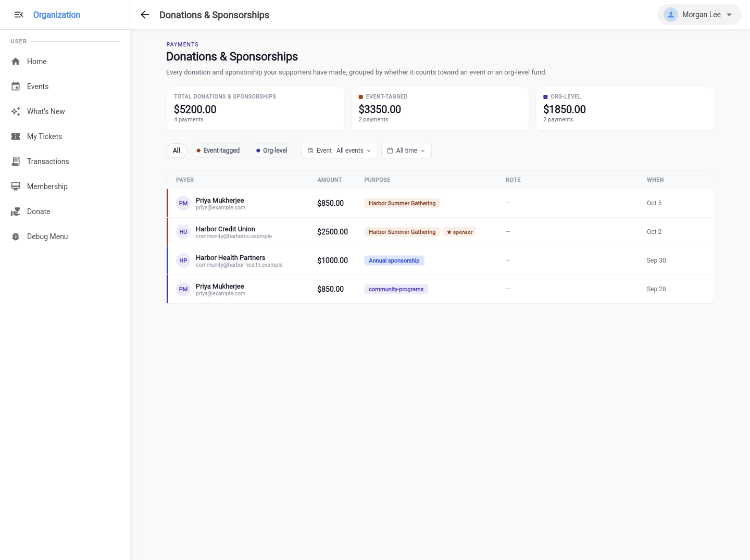750x560 pixels.
Task: Click the Org-level total card
Action: [x=625, y=108]
